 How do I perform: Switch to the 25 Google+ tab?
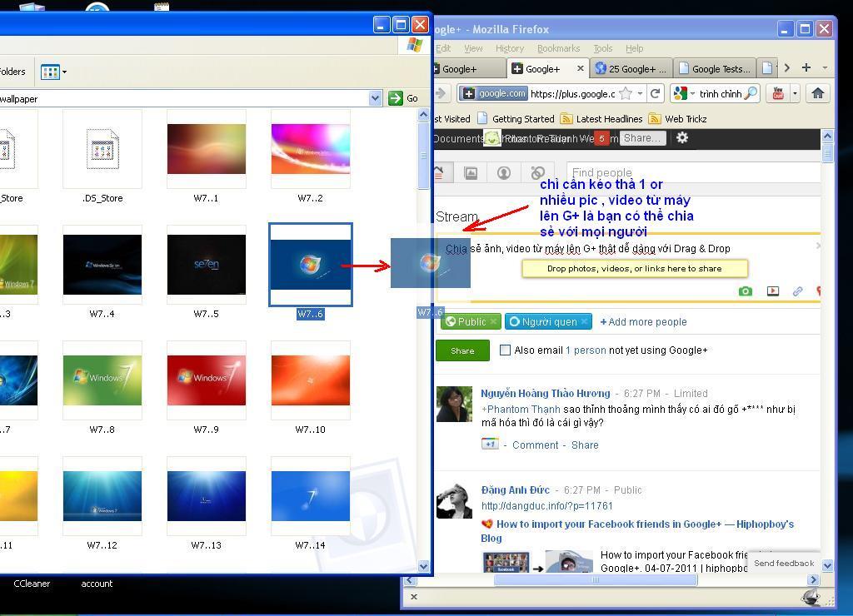631,68
